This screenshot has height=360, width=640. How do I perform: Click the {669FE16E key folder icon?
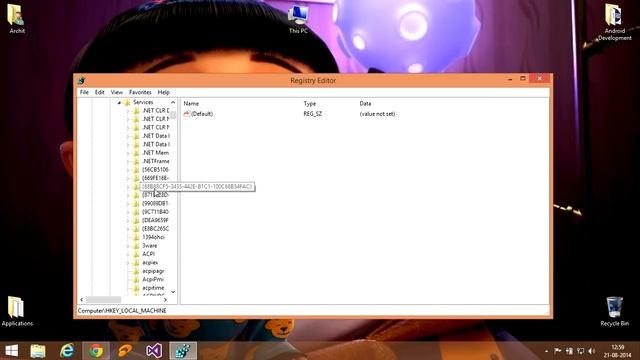[x=136, y=178]
